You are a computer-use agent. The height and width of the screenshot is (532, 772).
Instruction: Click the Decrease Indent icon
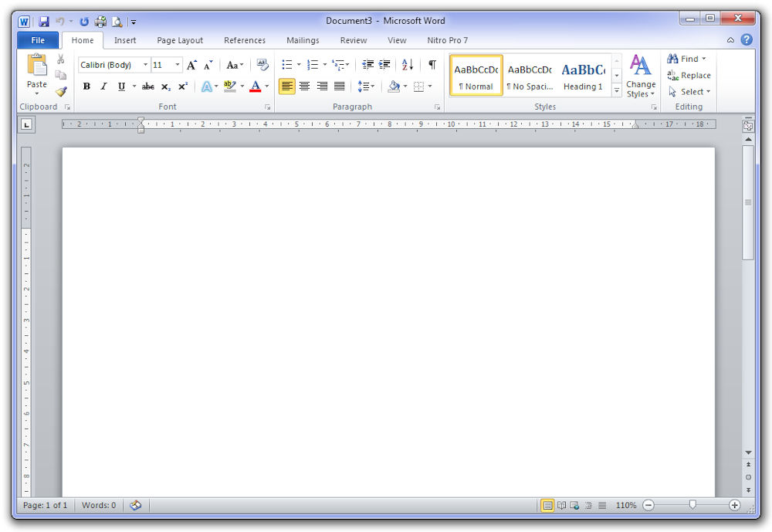367,65
